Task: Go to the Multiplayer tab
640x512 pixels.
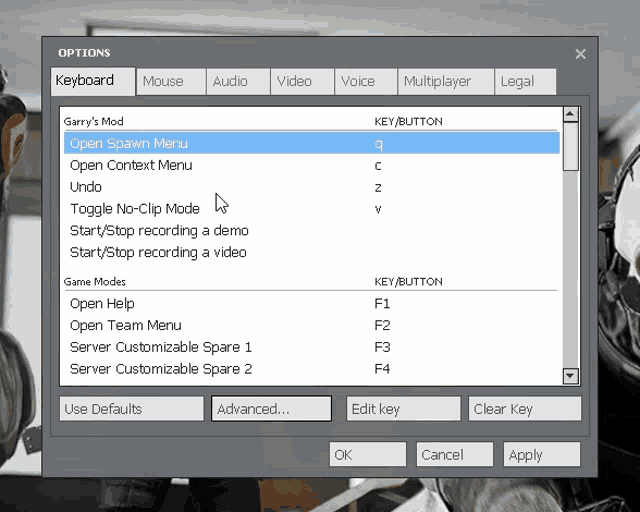Action: point(446,82)
